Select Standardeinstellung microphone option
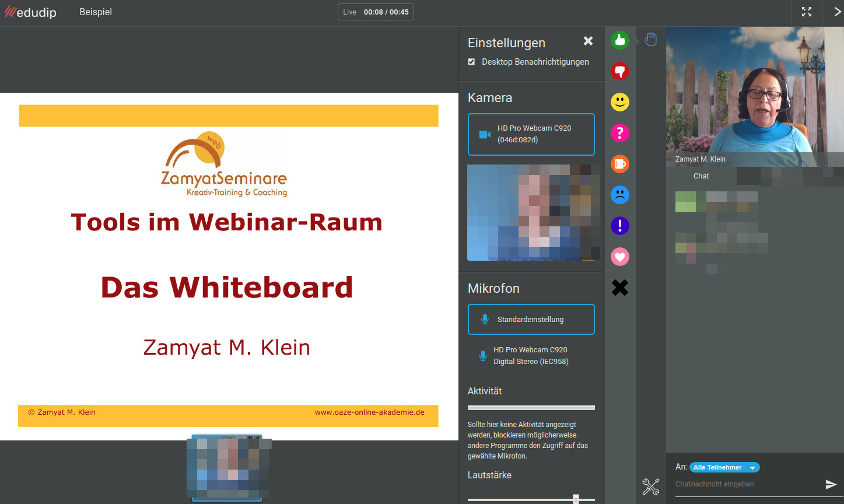Viewport: 844px width, 504px height. (x=531, y=319)
